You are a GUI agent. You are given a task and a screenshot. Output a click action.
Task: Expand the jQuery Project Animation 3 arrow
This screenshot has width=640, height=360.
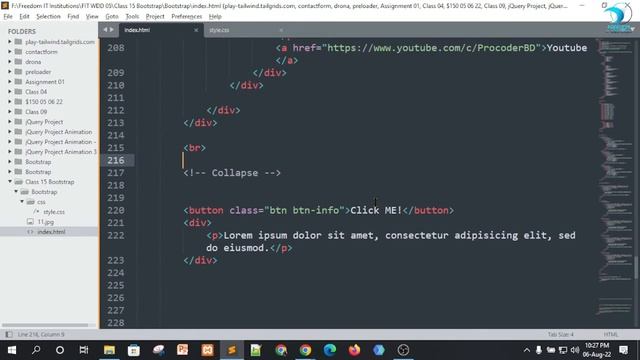9,152
